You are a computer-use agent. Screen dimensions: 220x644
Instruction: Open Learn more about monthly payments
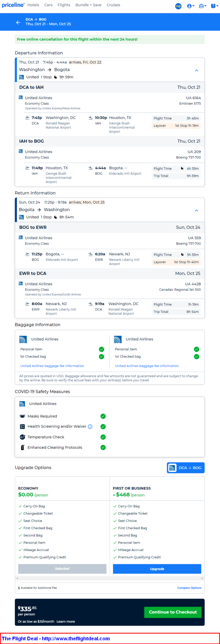click(66, 621)
